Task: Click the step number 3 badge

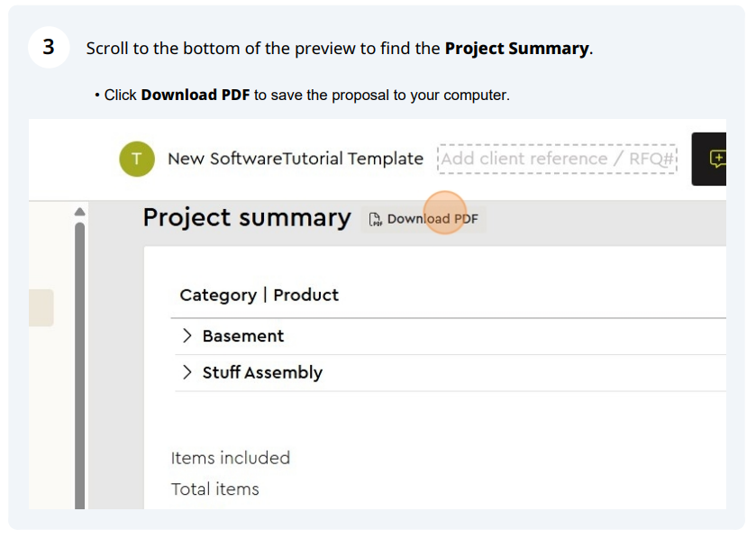Action: coord(49,47)
